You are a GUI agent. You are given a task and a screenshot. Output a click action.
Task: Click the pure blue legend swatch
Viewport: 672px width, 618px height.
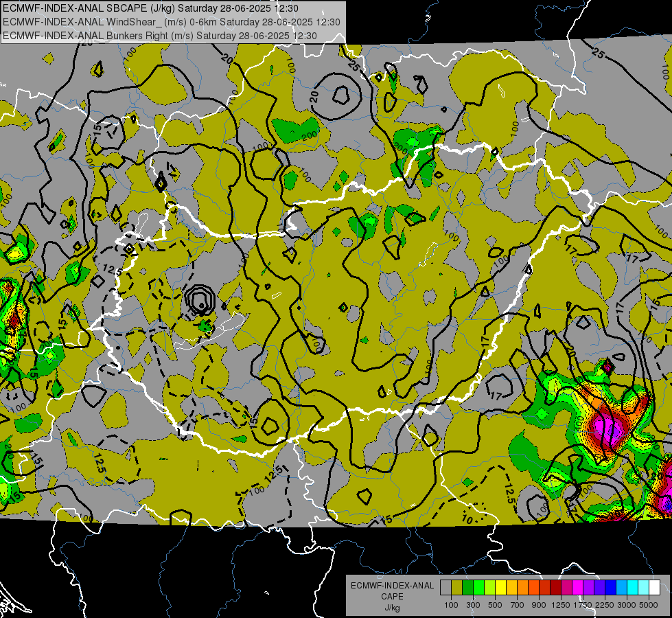pos(611,588)
